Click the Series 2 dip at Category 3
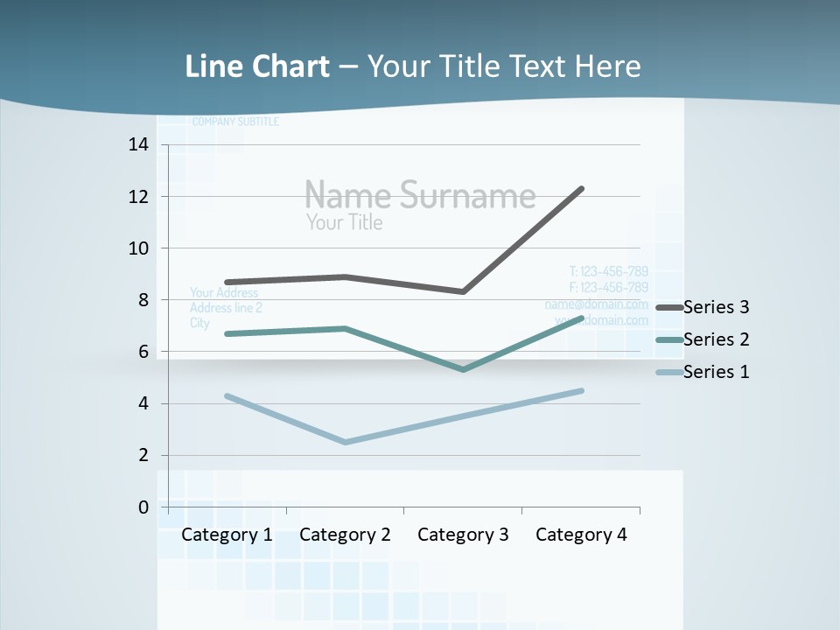The height and width of the screenshot is (630, 840). click(x=463, y=369)
